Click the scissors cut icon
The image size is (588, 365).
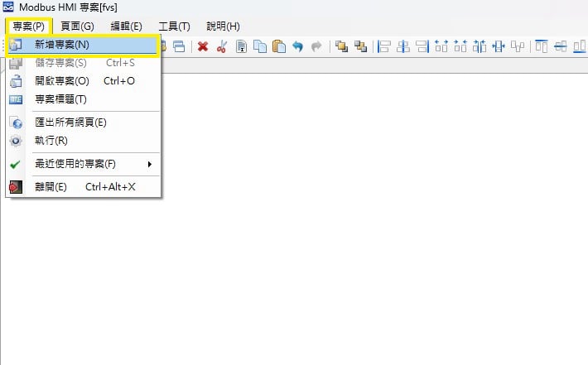221,46
